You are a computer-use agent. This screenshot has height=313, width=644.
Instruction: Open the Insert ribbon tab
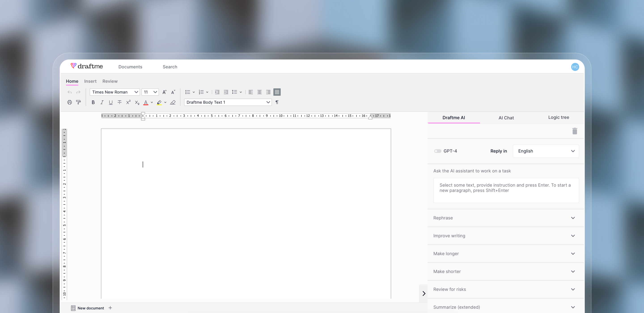[90, 81]
